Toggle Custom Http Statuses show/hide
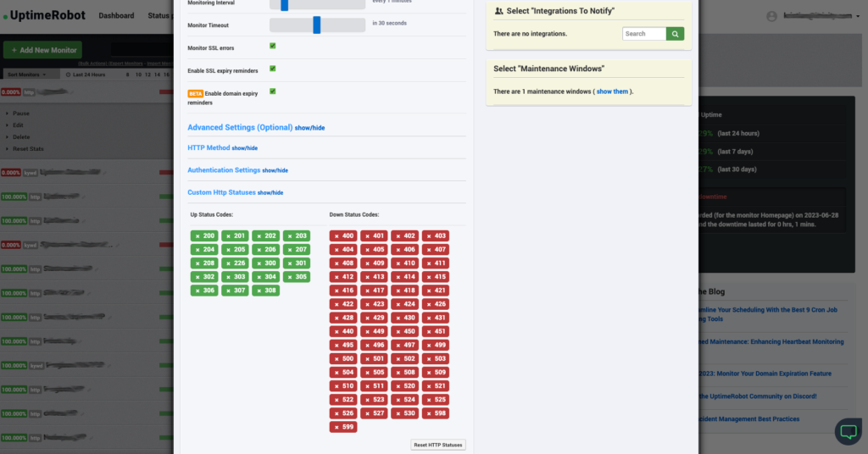 (270, 193)
